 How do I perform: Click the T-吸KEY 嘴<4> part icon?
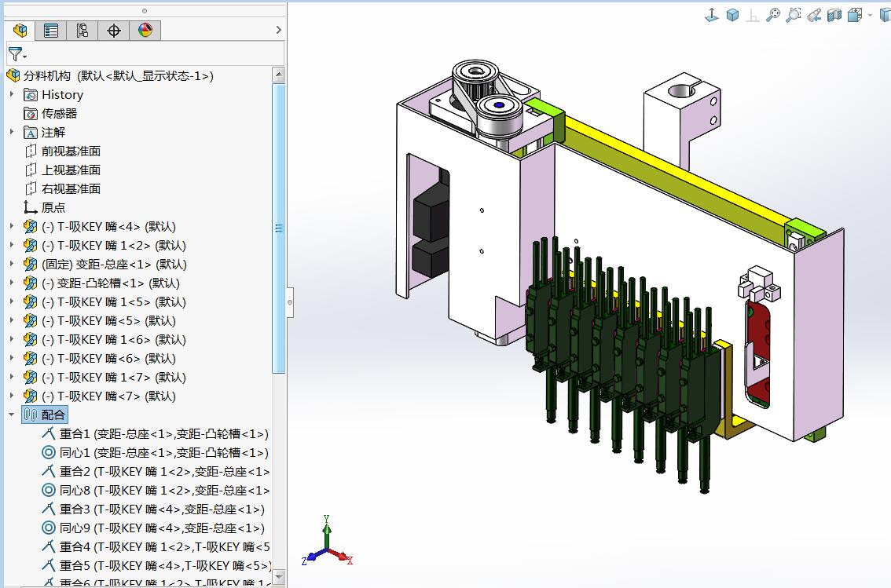[x=31, y=226]
